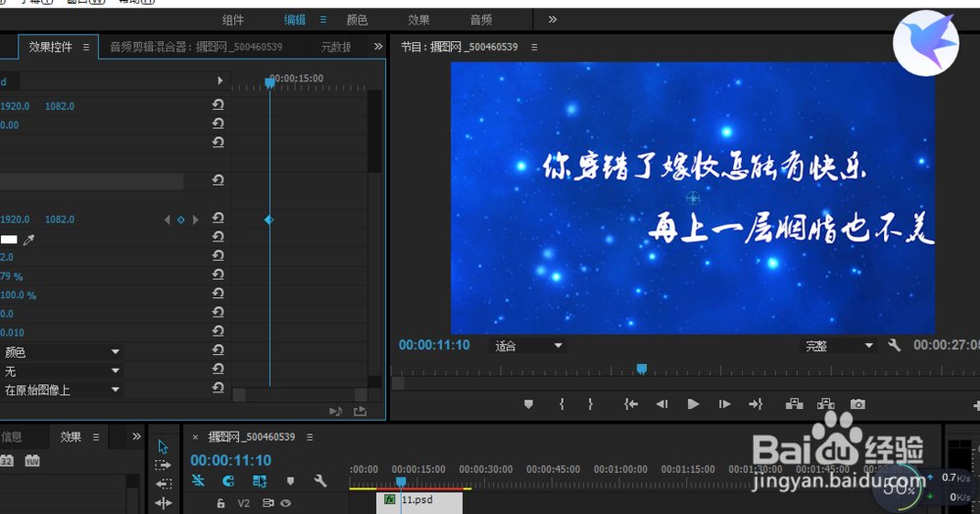Filter effects by 32-bit color badge

coord(6,461)
